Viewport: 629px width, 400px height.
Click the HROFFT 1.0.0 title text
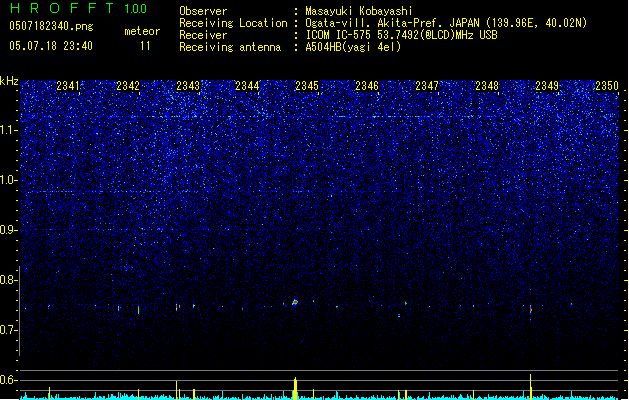(x=78, y=8)
